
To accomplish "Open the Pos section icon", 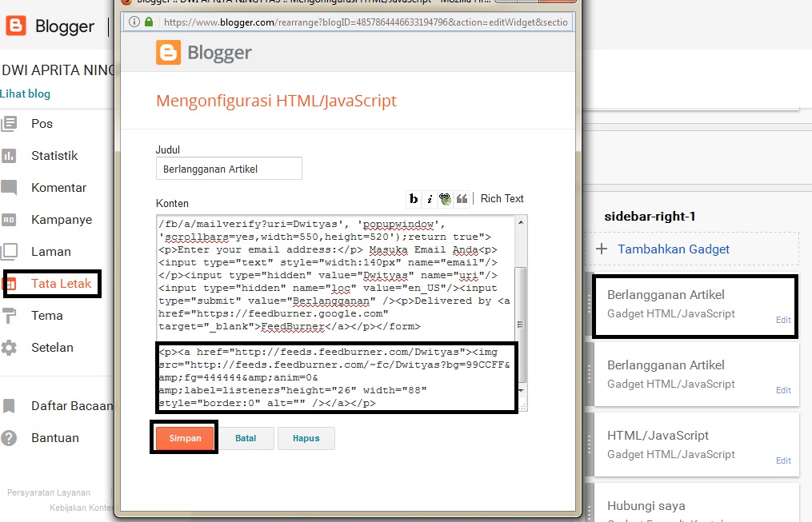I will click(9, 124).
